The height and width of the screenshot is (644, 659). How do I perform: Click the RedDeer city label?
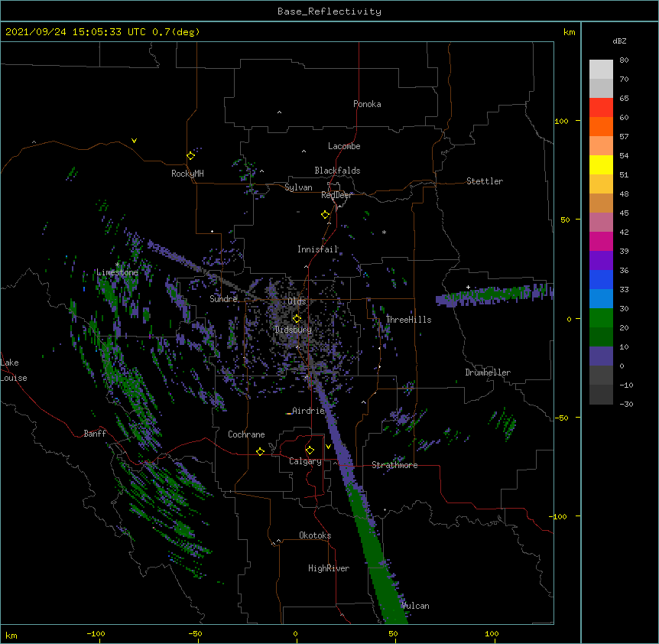(336, 195)
